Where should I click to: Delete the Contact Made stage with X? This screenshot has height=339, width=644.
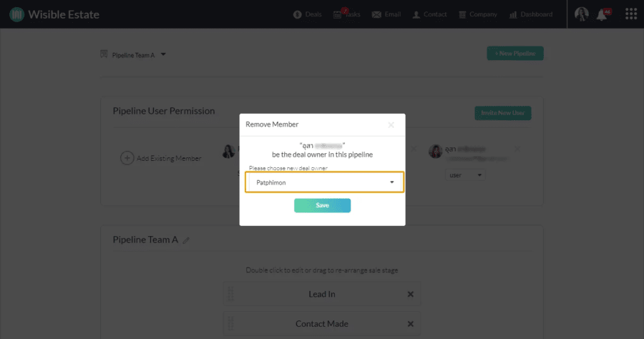(x=410, y=324)
